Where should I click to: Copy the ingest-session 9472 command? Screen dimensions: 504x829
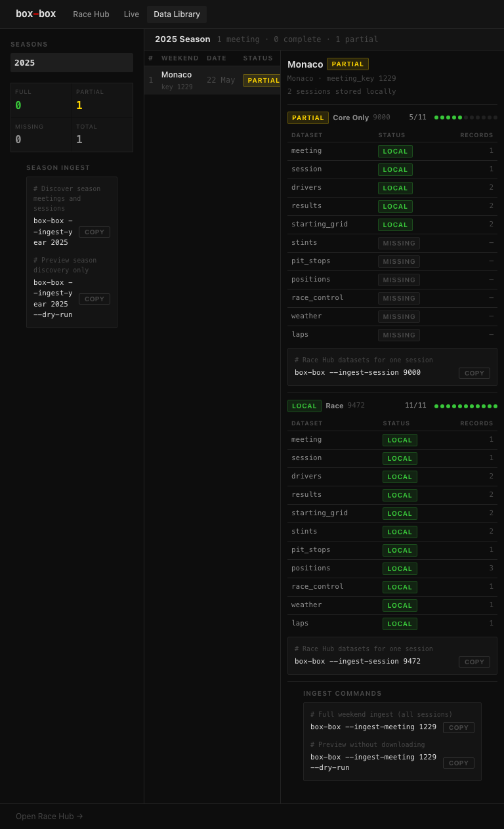(x=474, y=662)
